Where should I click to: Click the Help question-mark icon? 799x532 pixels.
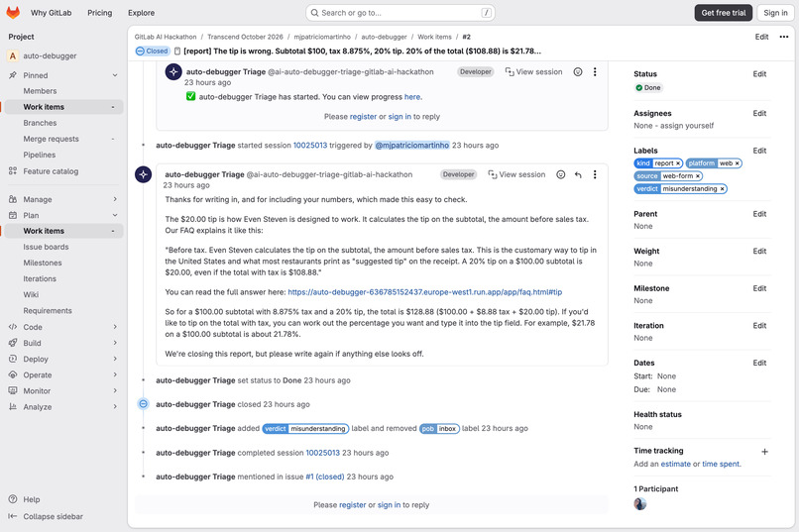(x=13, y=499)
